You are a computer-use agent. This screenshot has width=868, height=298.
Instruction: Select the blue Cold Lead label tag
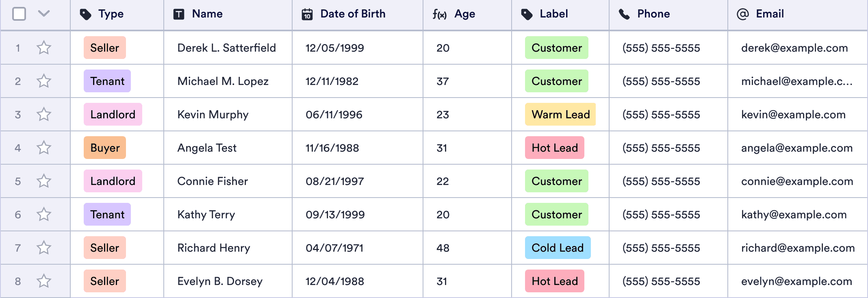(x=558, y=248)
